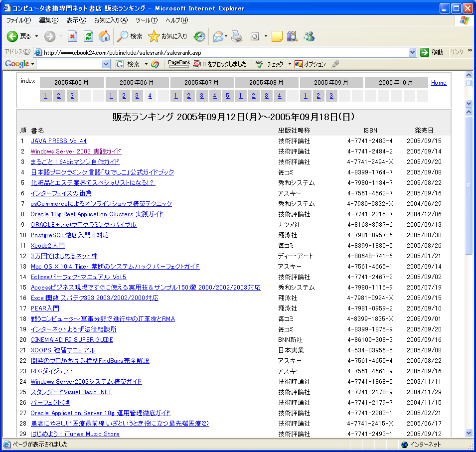
Task: Print the page with the printer icon
Action: point(237,37)
